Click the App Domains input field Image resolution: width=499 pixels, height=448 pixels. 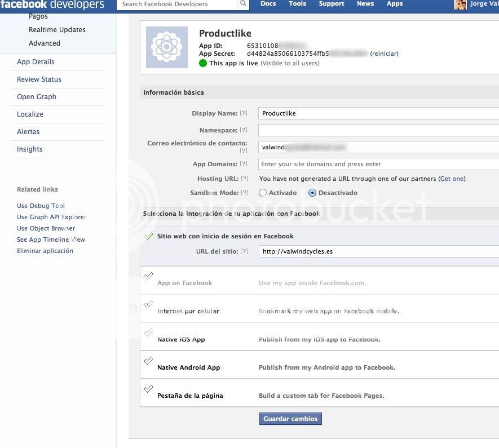378,164
